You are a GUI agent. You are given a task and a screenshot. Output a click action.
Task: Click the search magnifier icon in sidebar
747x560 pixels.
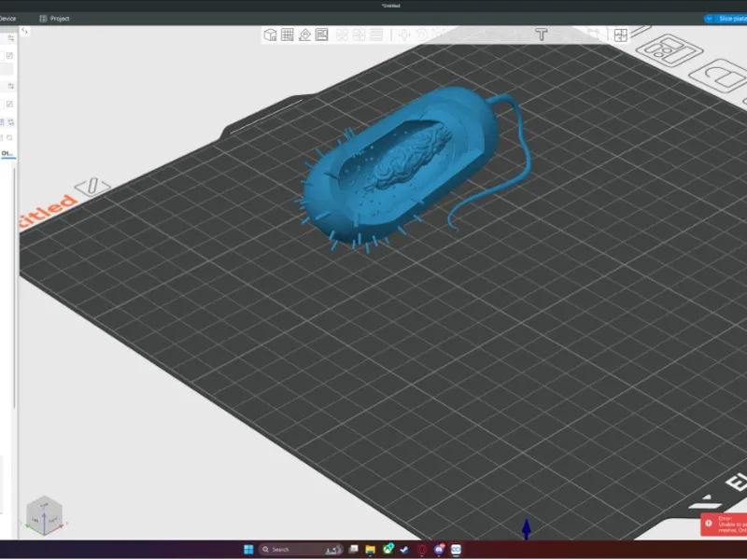(9, 138)
